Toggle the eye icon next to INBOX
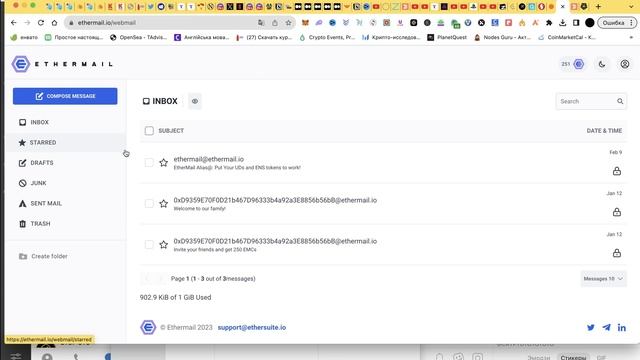640x360 pixels. 195,101
